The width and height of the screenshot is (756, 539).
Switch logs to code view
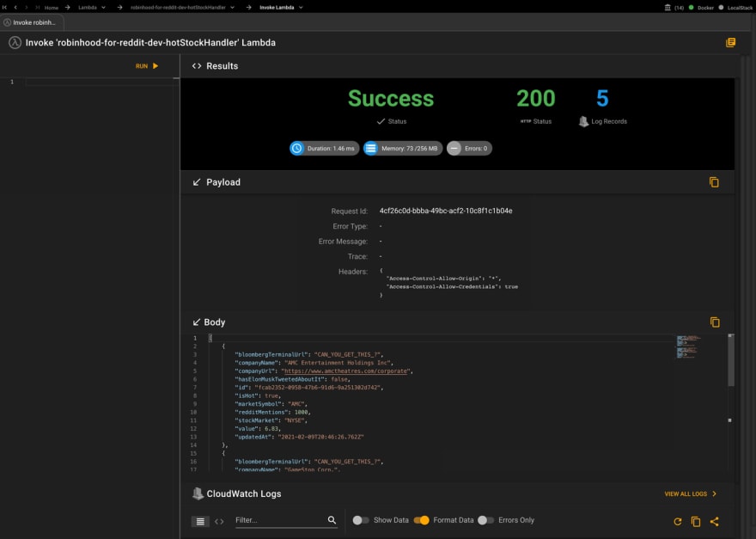(219, 521)
